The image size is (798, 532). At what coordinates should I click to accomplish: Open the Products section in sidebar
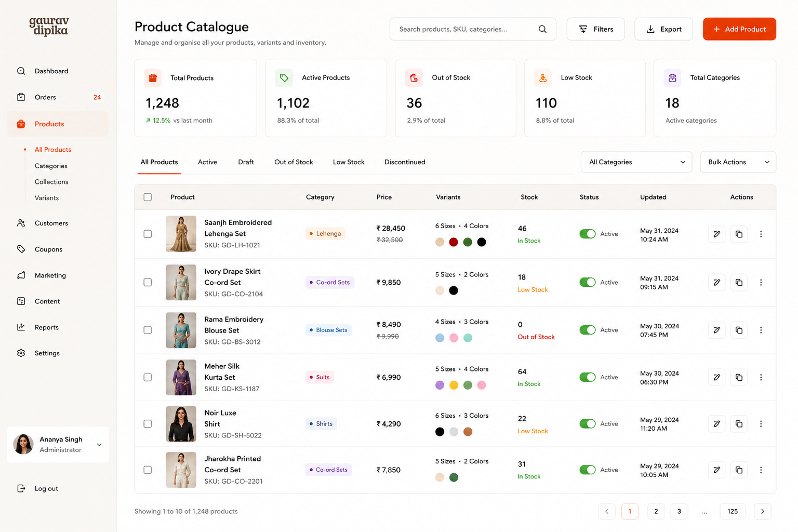pos(58,124)
